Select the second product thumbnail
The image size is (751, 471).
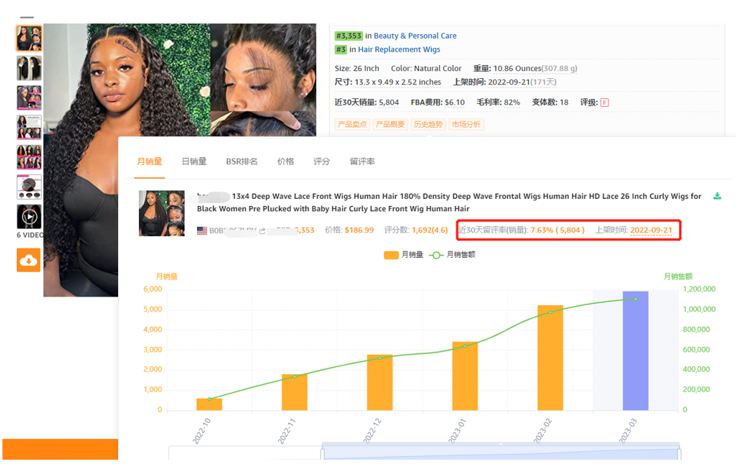pyautogui.click(x=29, y=68)
